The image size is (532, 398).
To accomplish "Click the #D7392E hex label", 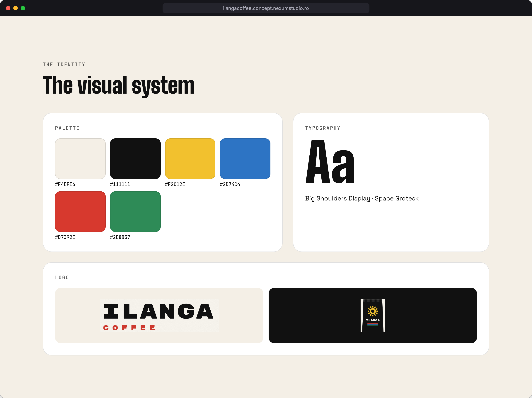I will pyautogui.click(x=65, y=237).
